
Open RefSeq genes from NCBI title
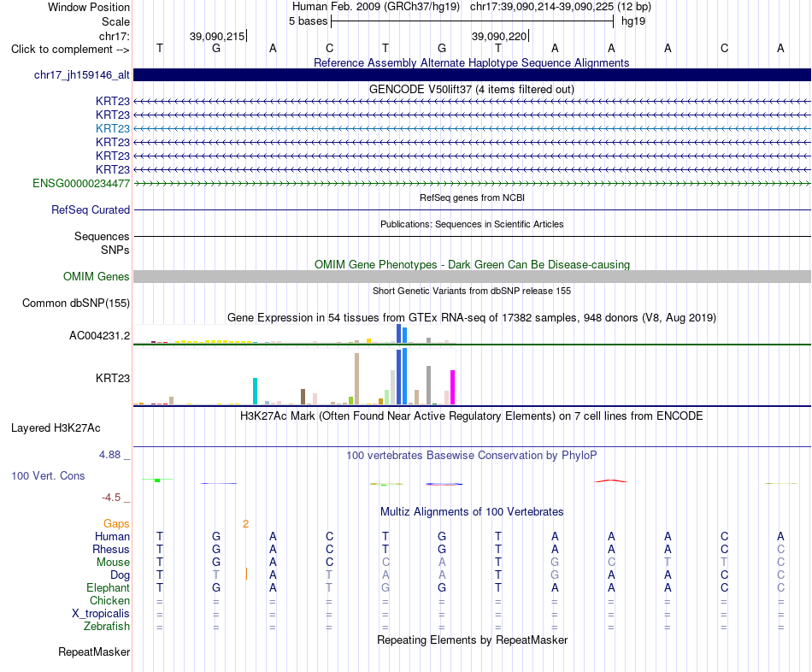pos(472,197)
